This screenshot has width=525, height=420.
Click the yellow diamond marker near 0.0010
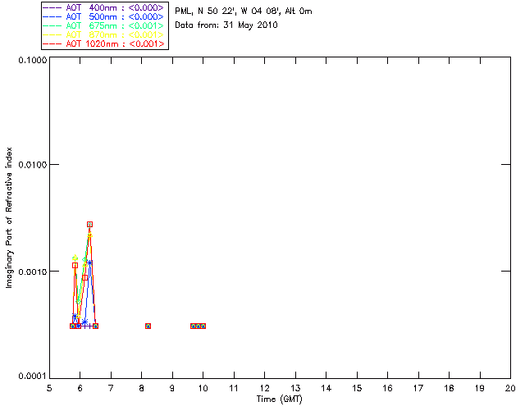click(x=75, y=258)
